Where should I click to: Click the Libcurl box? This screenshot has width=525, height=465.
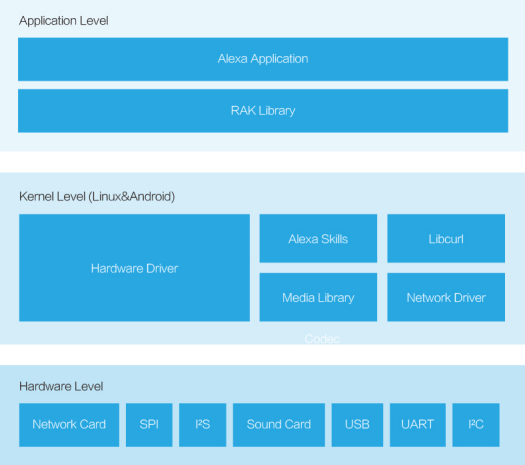click(446, 238)
